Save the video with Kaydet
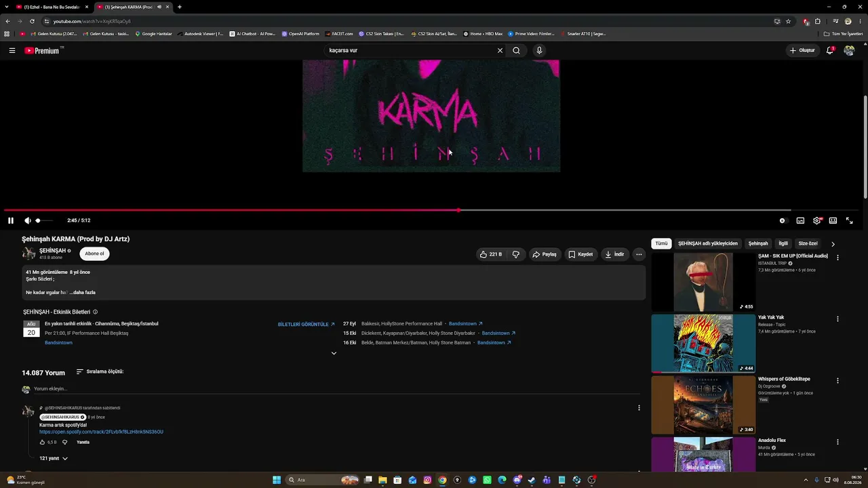Viewport: 868px width, 488px height. [580, 254]
